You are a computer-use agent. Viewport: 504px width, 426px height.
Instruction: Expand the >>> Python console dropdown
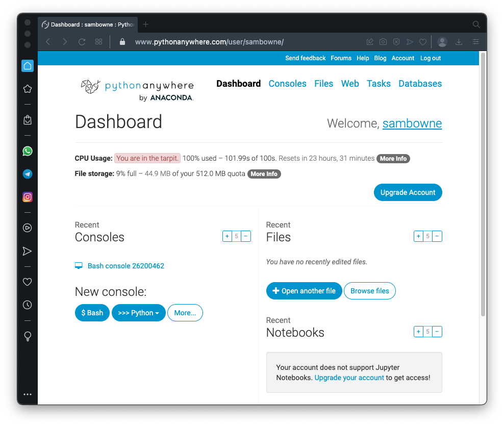point(139,313)
